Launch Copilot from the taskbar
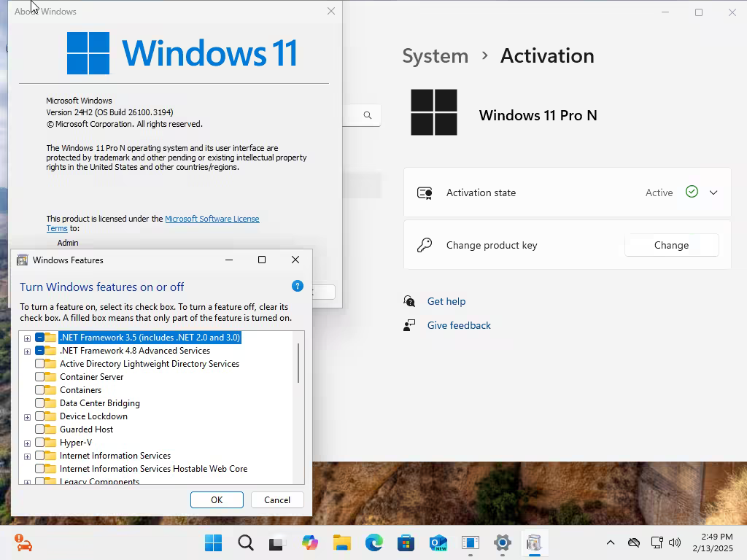This screenshot has height=560, width=747. (309, 542)
